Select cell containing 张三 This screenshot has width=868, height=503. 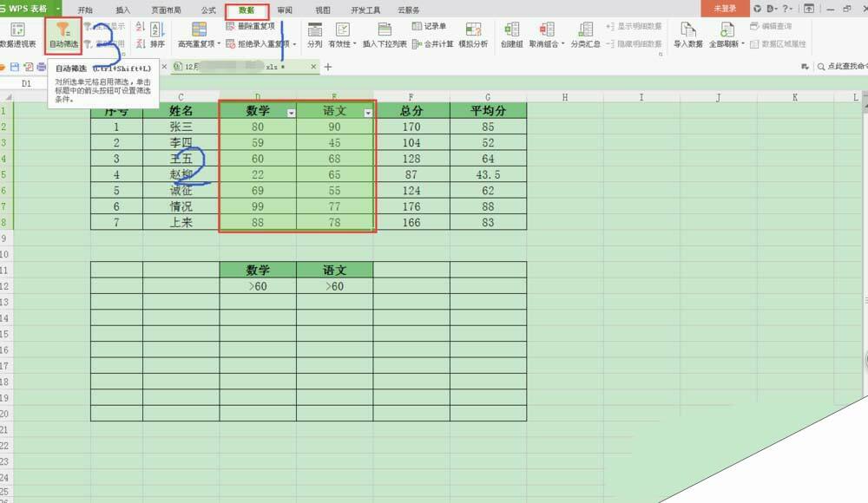(181, 127)
